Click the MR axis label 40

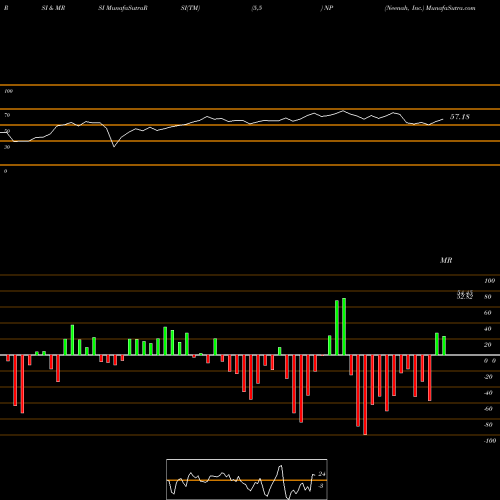coord(488,329)
